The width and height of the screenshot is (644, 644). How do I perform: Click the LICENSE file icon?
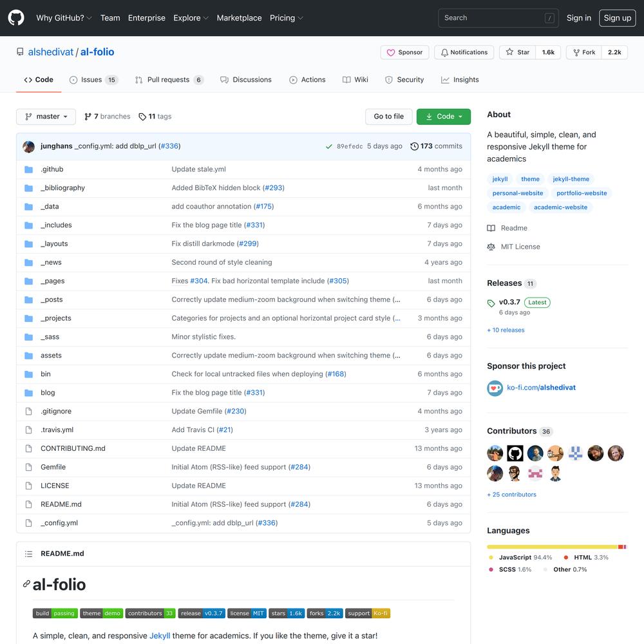pos(28,486)
